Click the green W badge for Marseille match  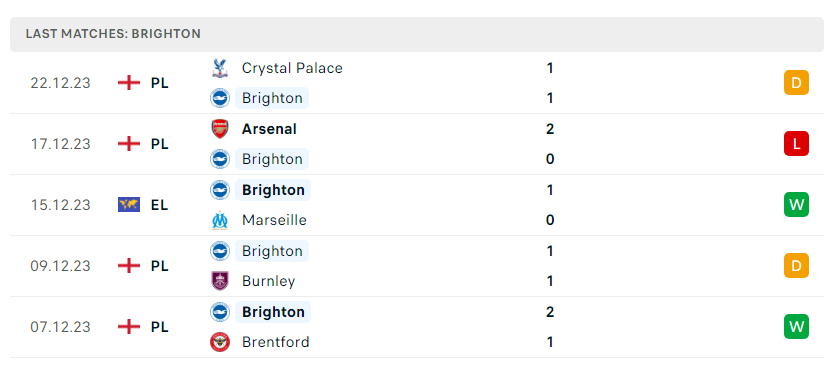[796, 205]
